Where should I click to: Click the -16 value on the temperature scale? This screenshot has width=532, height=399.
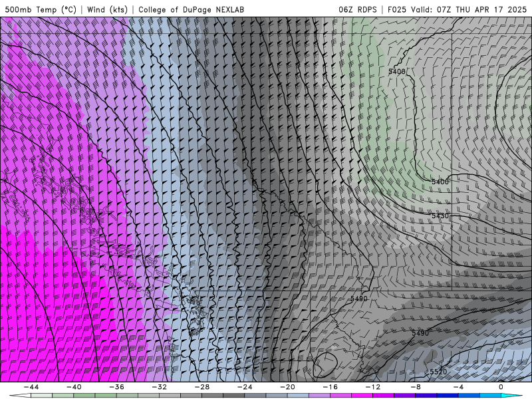tap(331, 387)
